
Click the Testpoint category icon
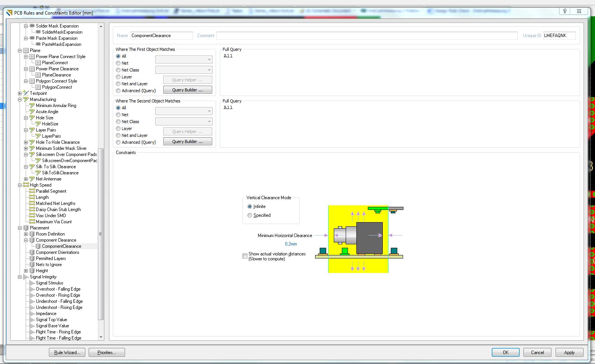[26, 93]
